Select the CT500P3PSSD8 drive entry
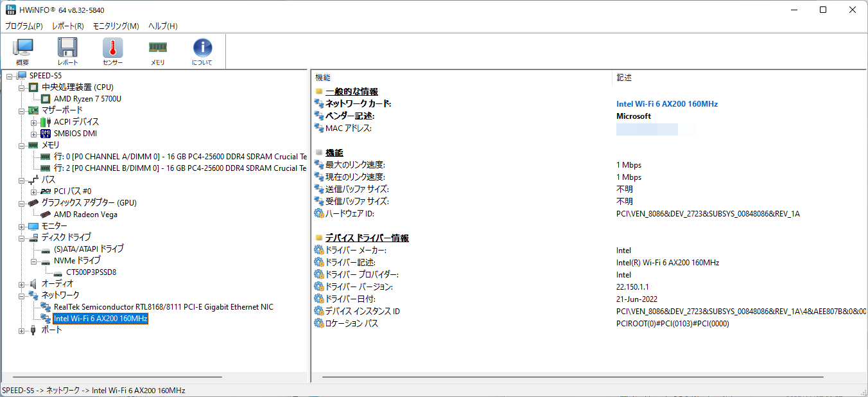 coord(91,272)
